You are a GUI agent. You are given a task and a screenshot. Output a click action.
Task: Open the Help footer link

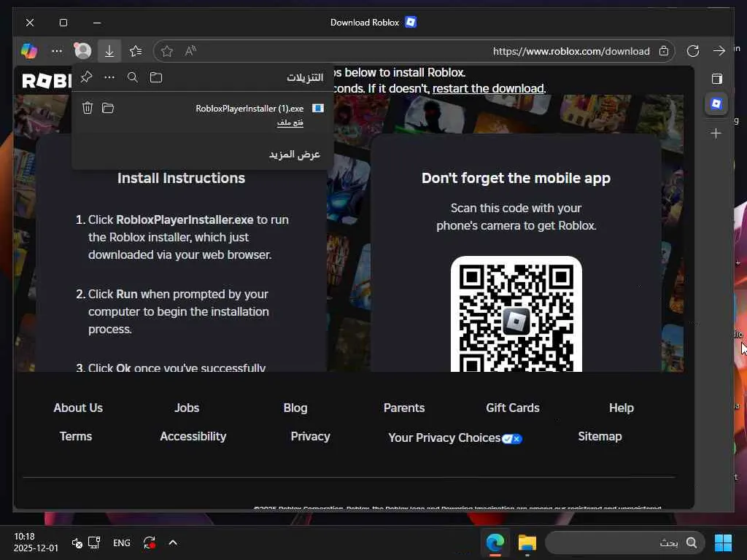pos(622,408)
